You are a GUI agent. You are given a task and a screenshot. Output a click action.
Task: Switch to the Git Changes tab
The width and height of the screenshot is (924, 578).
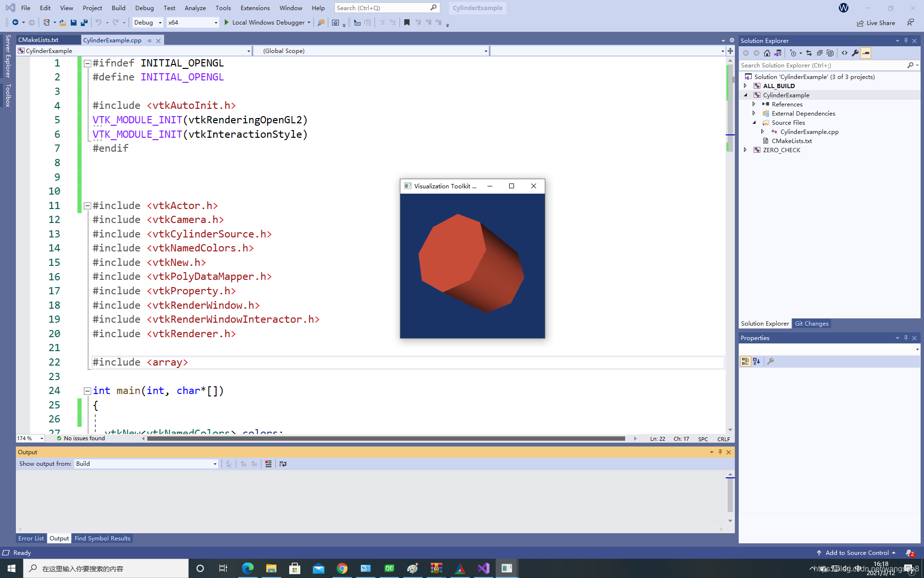pos(811,324)
